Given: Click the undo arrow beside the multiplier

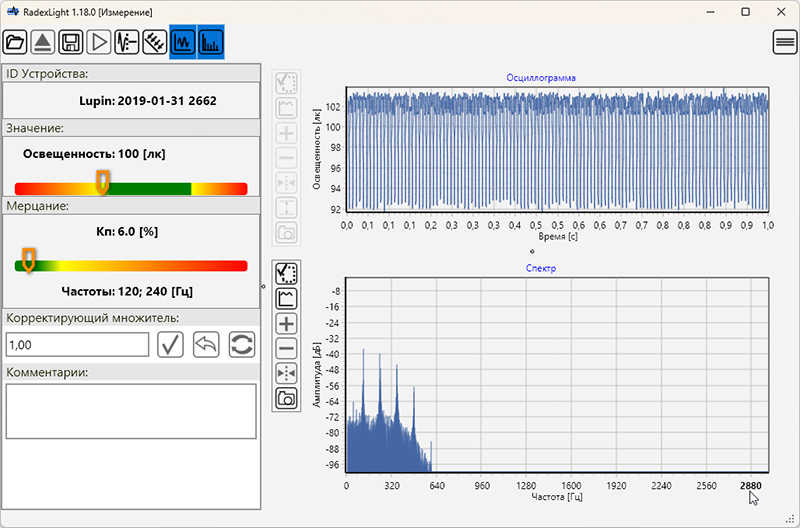Looking at the screenshot, I should tap(206, 345).
